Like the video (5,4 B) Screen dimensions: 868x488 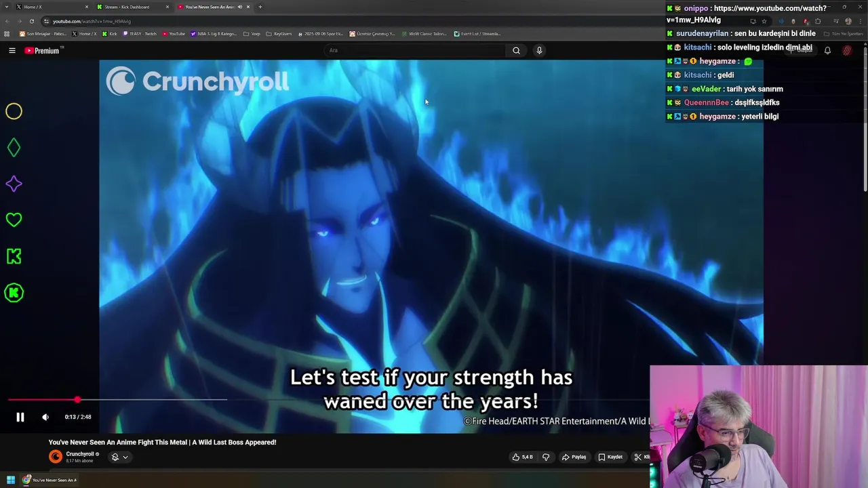523,457
